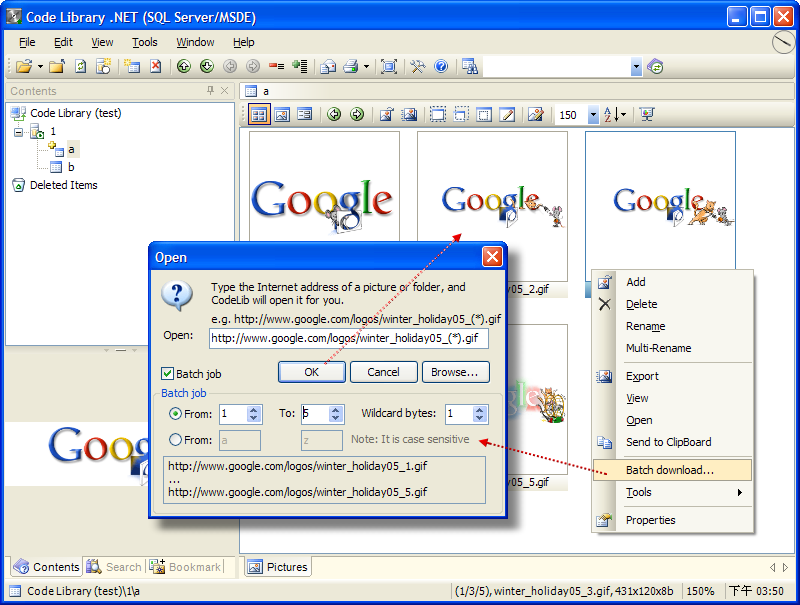Open the Window menu
Image resolution: width=800 pixels, height=605 pixels.
point(195,42)
